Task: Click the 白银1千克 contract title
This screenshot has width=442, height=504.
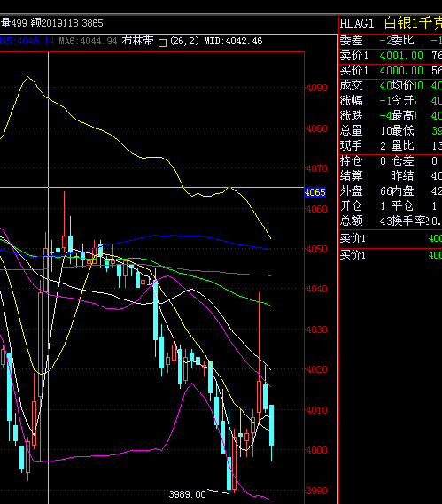Action: [413, 23]
